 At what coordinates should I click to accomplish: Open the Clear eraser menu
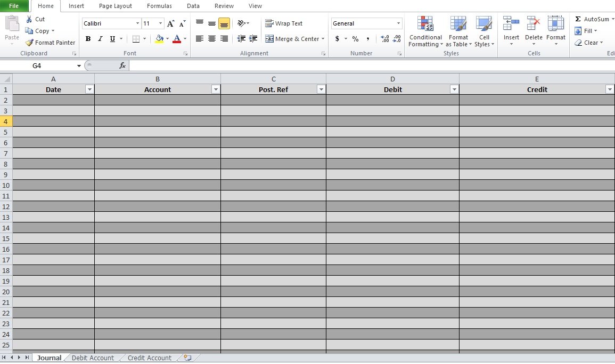coord(588,43)
